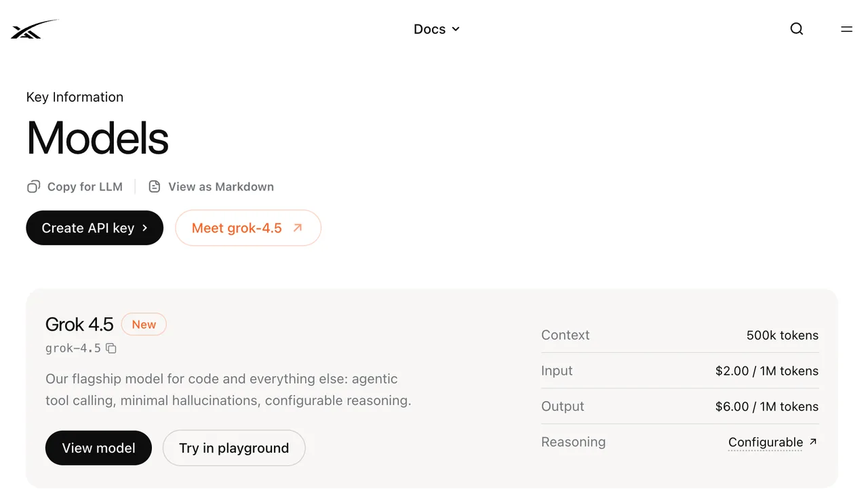Open the search magnifier icon
This screenshot has height=498, width=868.
(x=797, y=29)
